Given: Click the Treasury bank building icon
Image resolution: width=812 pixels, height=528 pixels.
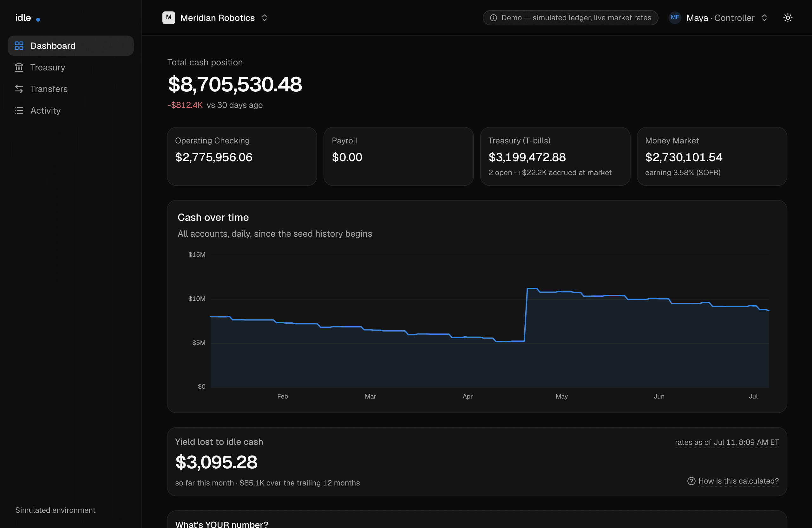Looking at the screenshot, I should pos(19,67).
